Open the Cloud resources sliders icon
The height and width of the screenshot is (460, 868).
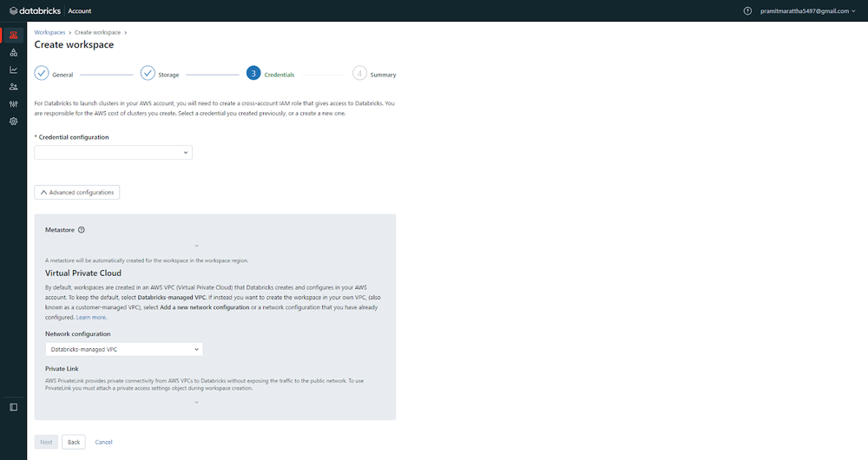click(x=13, y=104)
